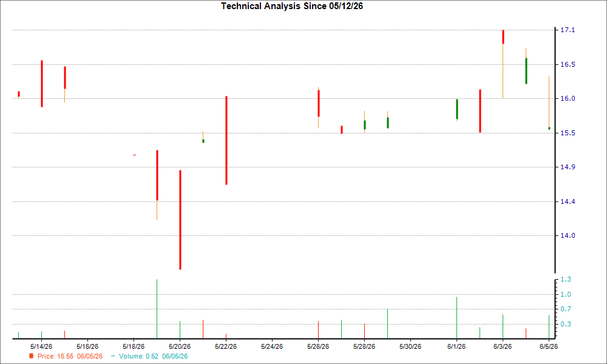Select the red candlestick at the 17.1 high above 6/3/26
The height and width of the screenshot is (364, 607).
point(503,37)
